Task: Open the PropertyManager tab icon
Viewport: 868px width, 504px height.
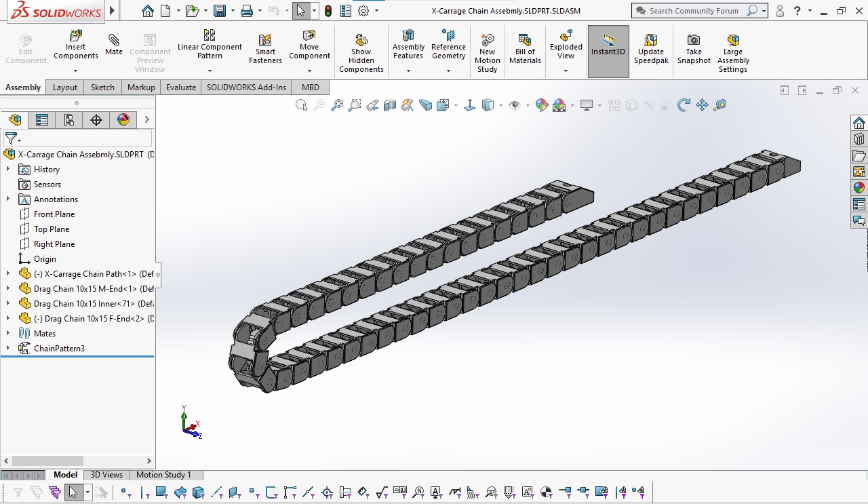Action: coord(42,120)
